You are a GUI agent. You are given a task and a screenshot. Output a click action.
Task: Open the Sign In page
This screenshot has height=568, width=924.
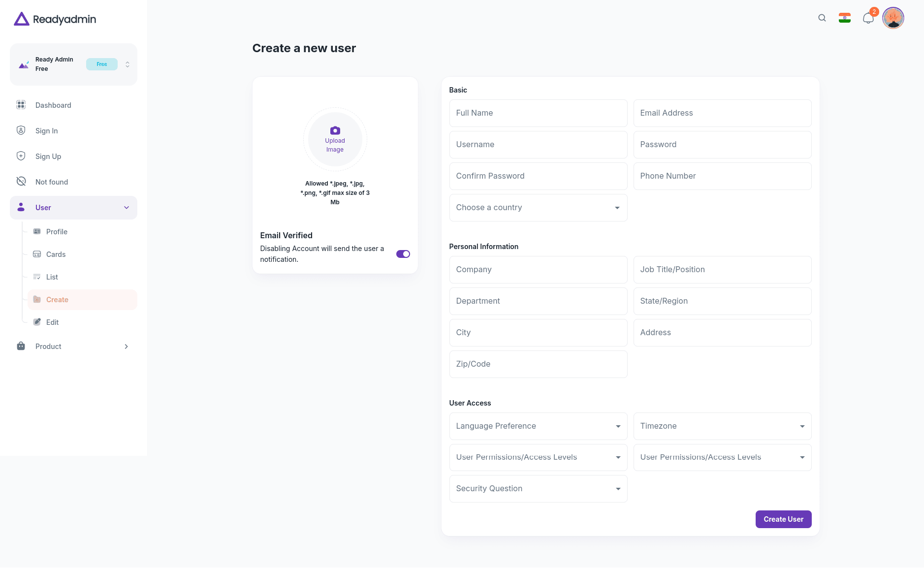[46, 130]
